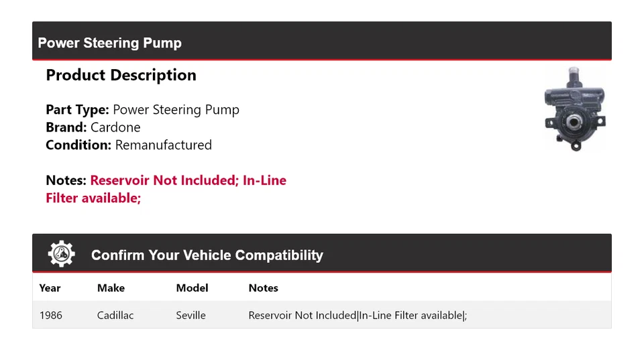
Task: Click the Part Type label
Action: 77,109
